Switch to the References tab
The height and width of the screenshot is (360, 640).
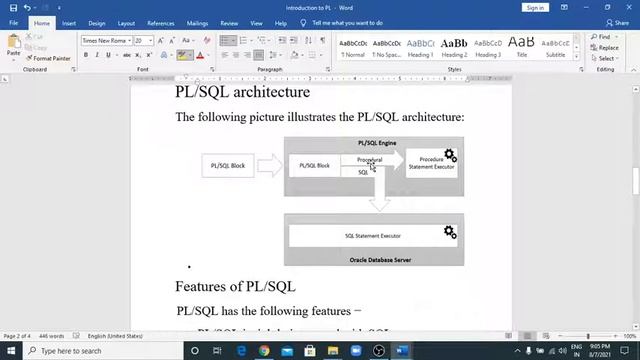click(161, 23)
